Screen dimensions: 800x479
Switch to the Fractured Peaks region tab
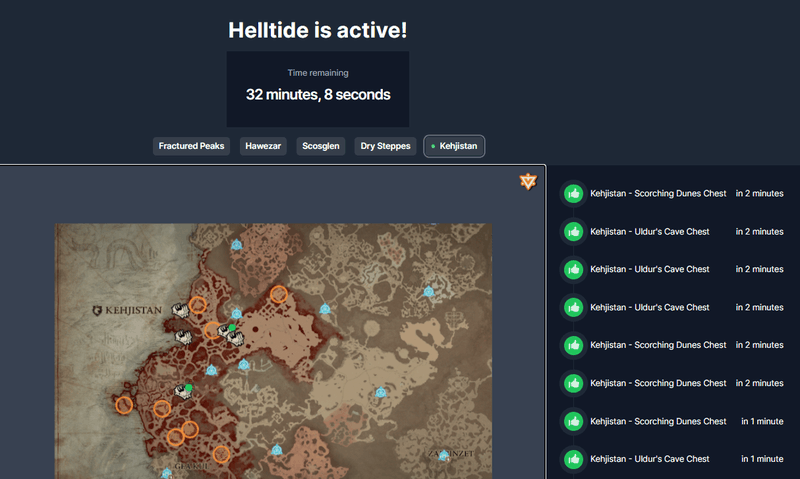tap(191, 146)
